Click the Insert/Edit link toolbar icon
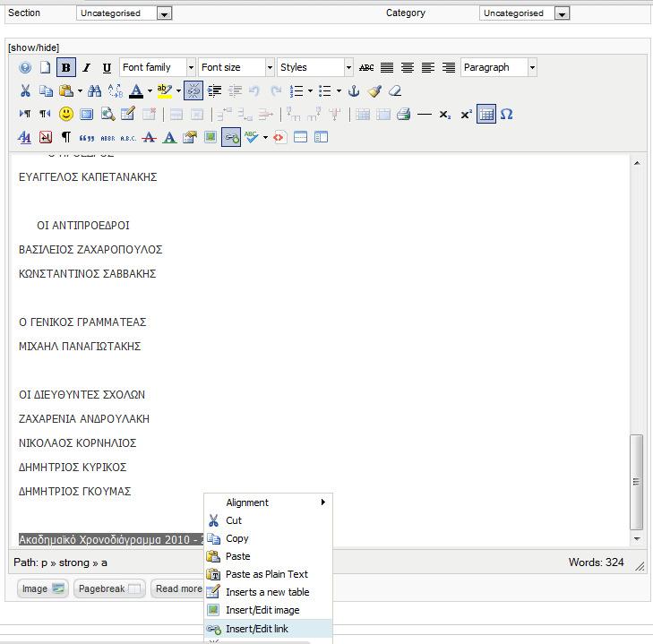Image resolution: width=653 pixels, height=644 pixels. (x=231, y=137)
